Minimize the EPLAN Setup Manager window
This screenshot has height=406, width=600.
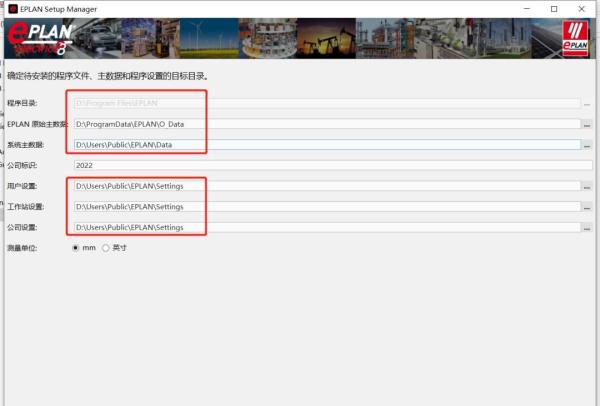pos(527,9)
